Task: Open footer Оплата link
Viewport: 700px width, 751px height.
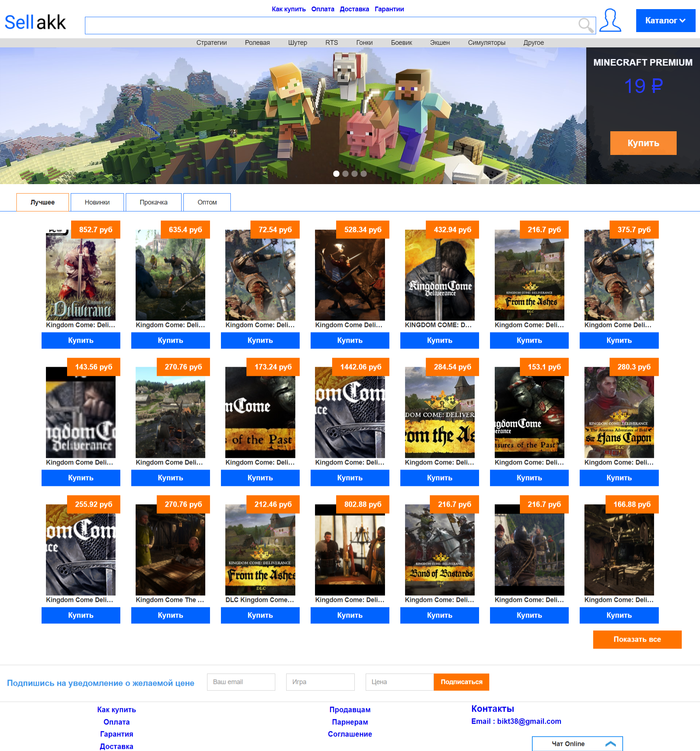Action: tap(116, 722)
